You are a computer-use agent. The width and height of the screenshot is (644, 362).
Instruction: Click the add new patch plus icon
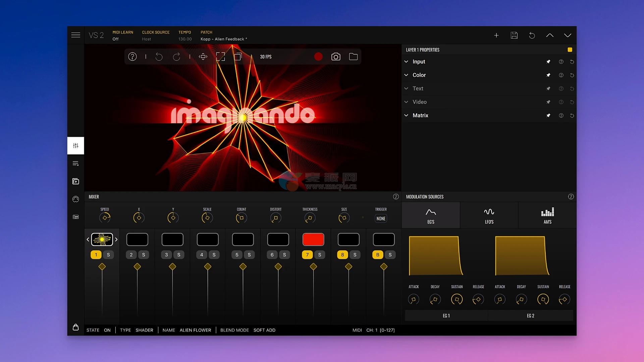click(x=496, y=35)
